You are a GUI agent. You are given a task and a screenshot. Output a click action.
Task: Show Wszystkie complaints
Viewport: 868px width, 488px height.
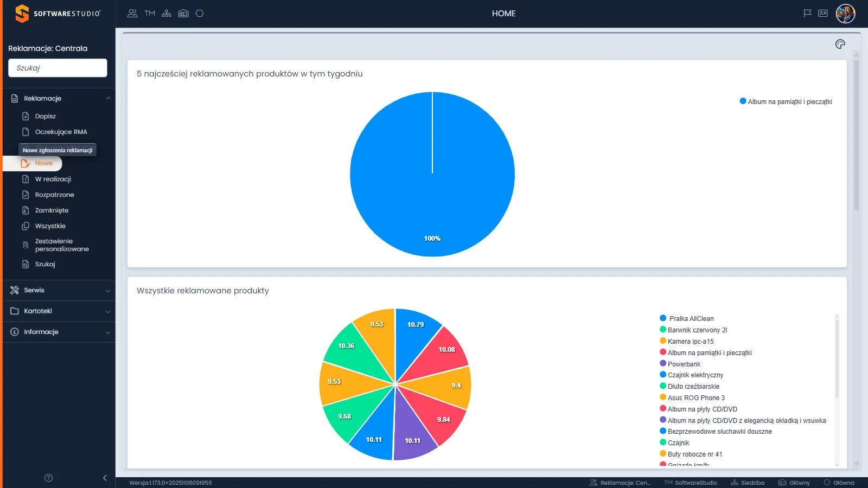[50, 226]
